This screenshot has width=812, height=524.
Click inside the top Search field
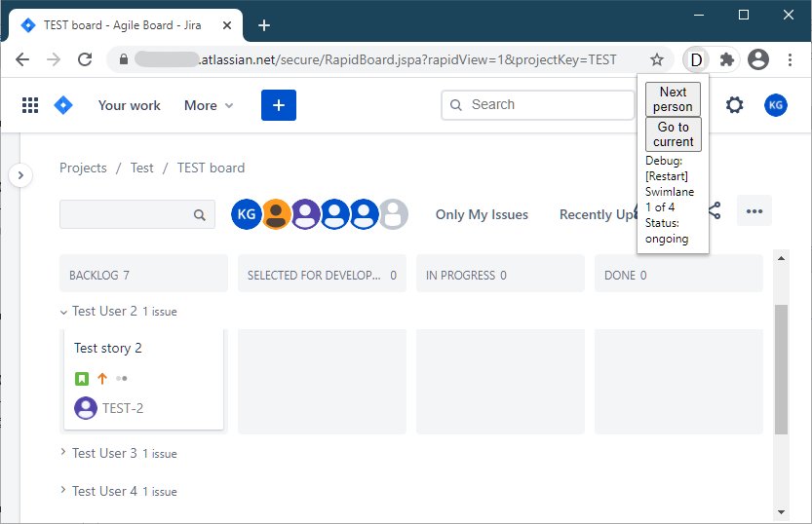(x=537, y=105)
